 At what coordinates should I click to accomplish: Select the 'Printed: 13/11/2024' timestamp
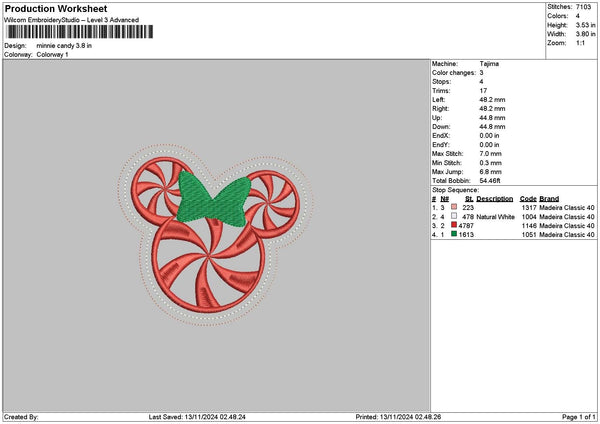coord(398,417)
